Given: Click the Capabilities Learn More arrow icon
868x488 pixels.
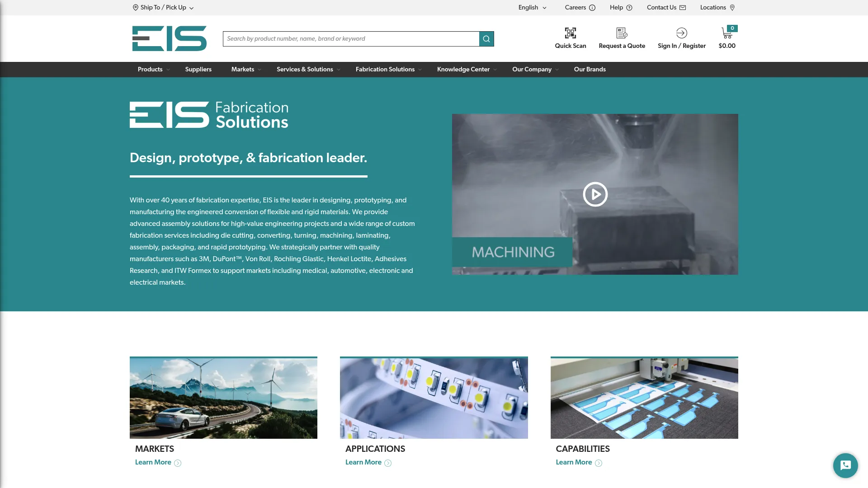Looking at the screenshot, I should click(599, 463).
